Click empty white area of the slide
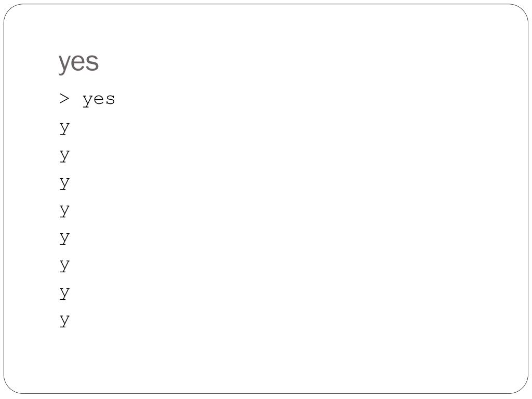 tap(305, 204)
